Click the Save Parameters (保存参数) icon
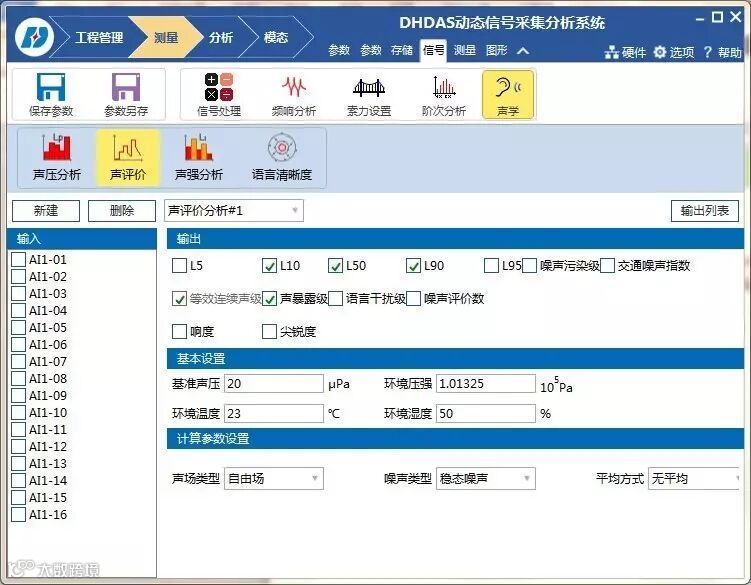 51,87
